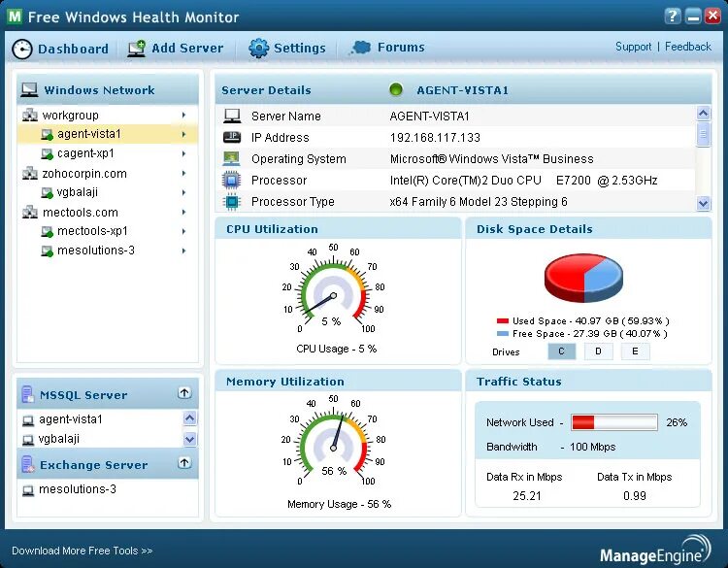Click the Processor row chip icon
The width and height of the screenshot is (728, 568).
[x=232, y=180]
